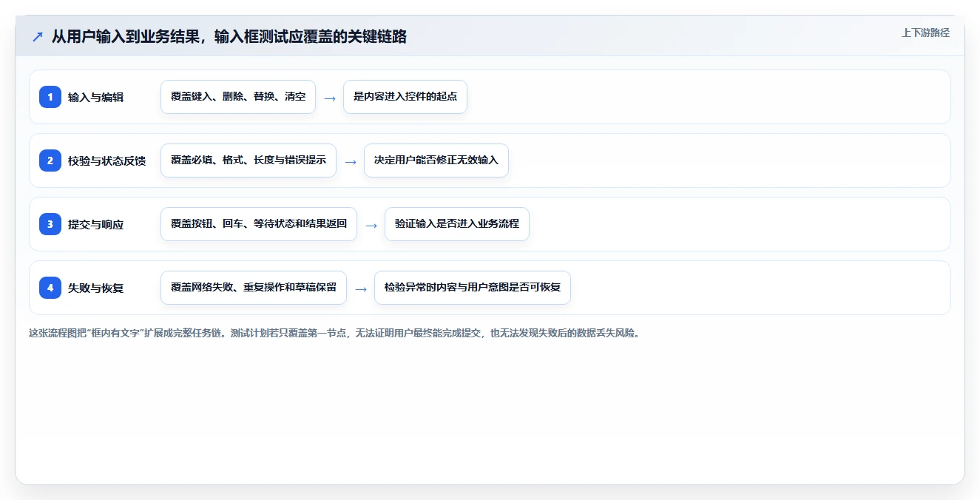
Task: Select the 覆盖键入、删除、替换、清空 box
Action: (238, 97)
